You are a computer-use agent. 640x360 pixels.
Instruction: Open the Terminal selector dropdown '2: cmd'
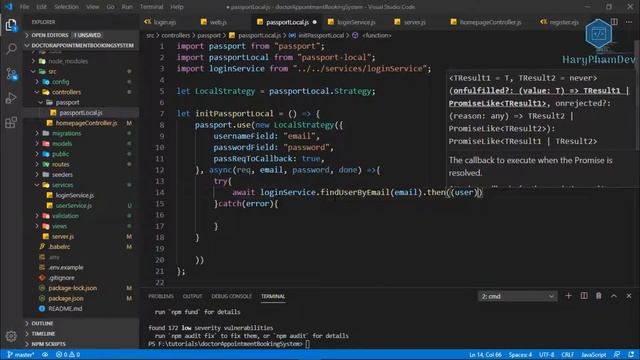(x=517, y=296)
